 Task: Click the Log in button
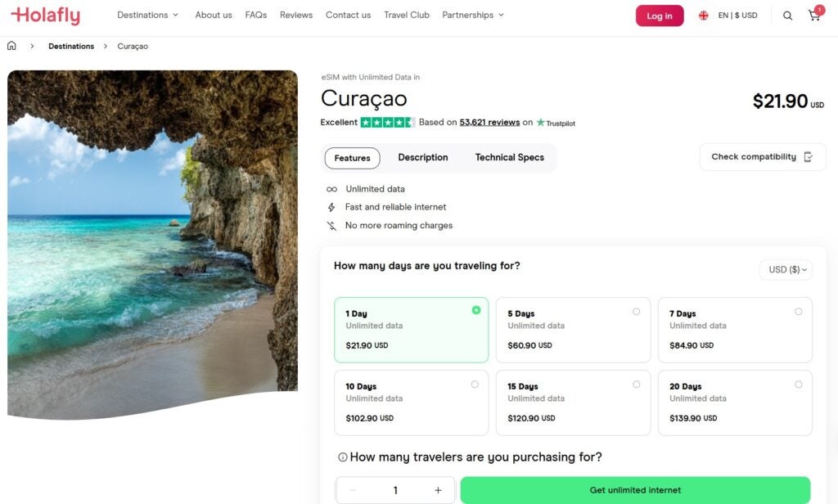point(660,16)
